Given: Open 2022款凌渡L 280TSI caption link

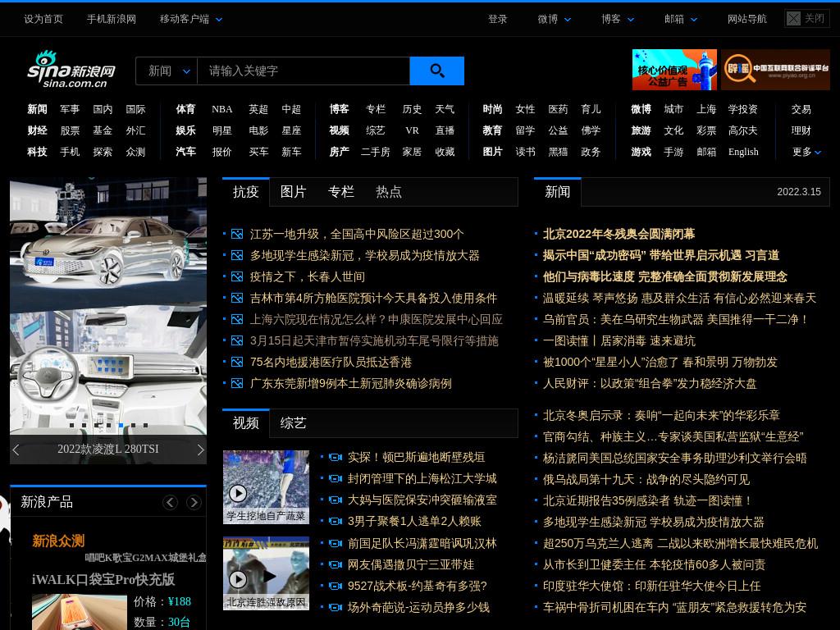Looking at the screenshot, I should [x=108, y=450].
